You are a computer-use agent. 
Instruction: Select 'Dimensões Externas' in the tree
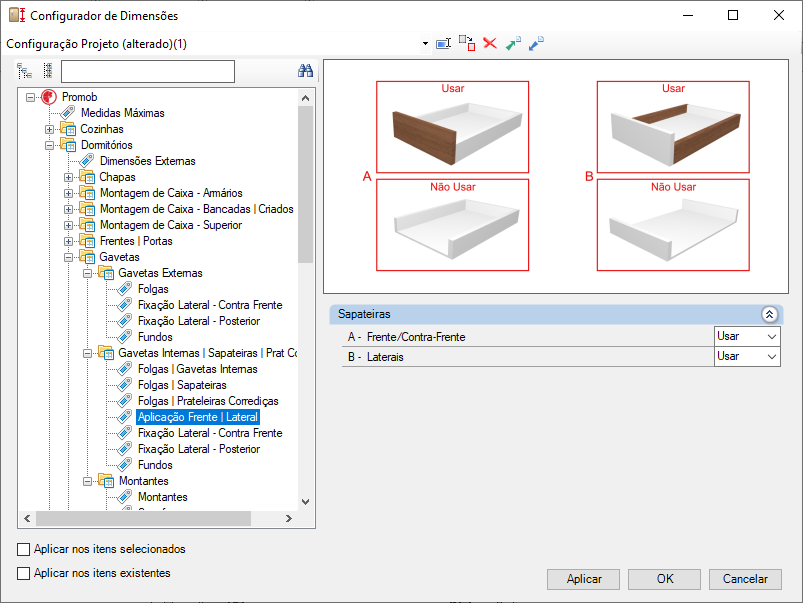[147, 161]
